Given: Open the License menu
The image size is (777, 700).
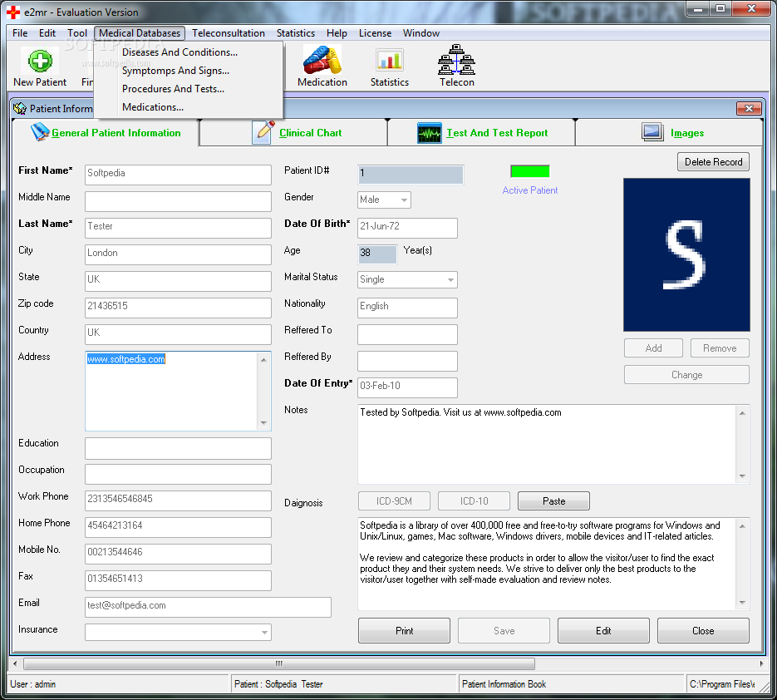Looking at the screenshot, I should pos(375,33).
